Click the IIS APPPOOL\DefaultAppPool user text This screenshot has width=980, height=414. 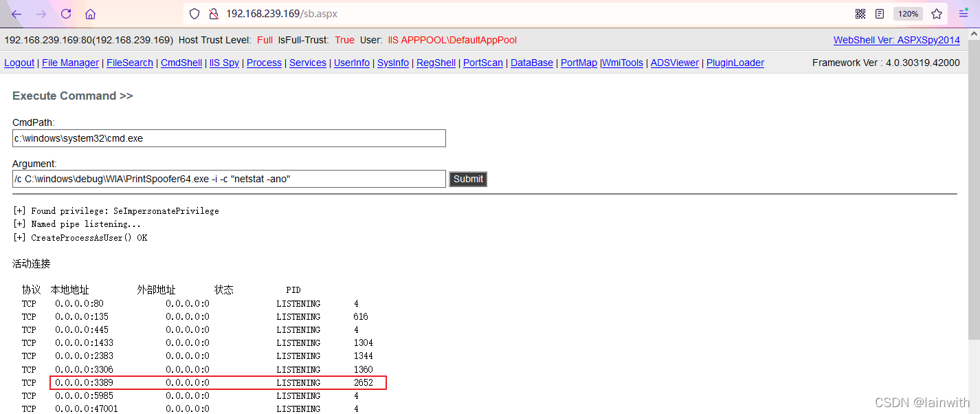click(452, 41)
